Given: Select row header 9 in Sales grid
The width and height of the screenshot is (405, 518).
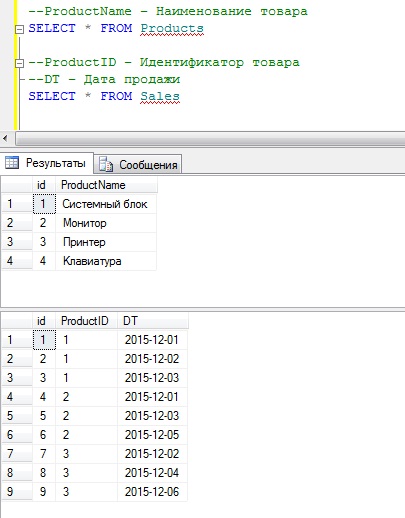Looking at the screenshot, I should click(17, 491).
